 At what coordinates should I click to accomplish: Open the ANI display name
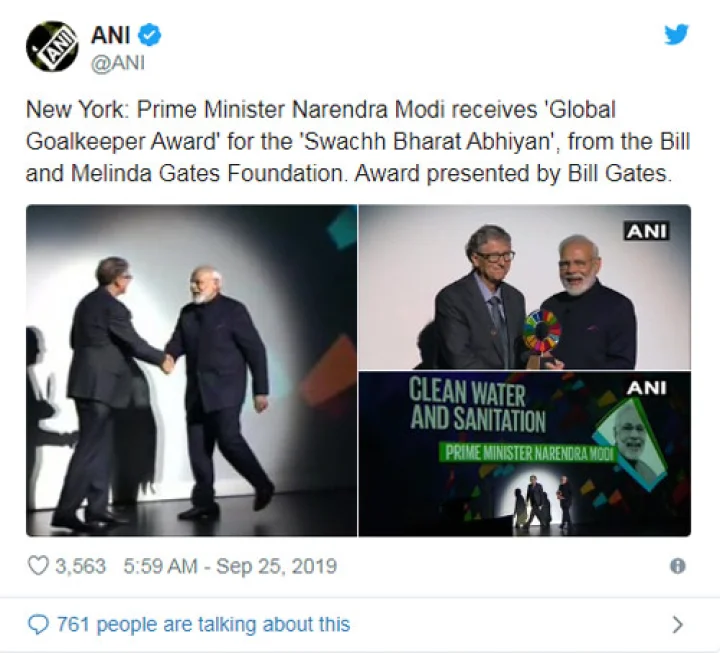(111, 35)
